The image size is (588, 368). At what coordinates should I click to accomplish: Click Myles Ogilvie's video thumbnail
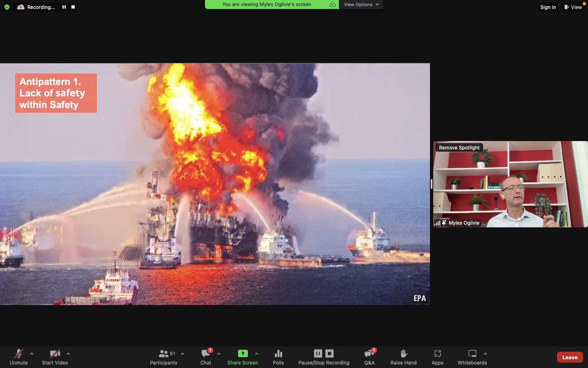[x=510, y=184]
